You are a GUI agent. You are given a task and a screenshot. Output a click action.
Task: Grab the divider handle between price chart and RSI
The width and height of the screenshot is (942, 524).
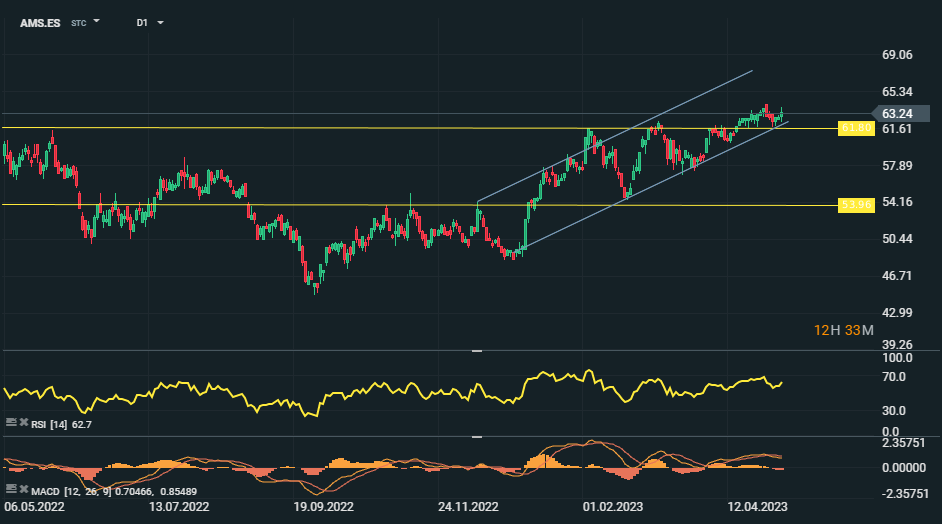pyautogui.click(x=477, y=350)
